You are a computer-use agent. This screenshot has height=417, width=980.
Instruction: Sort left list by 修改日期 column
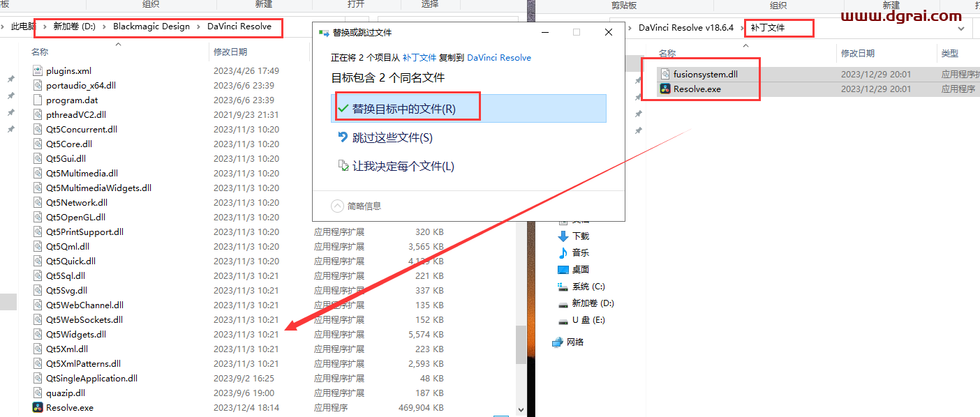pos(230,52)
